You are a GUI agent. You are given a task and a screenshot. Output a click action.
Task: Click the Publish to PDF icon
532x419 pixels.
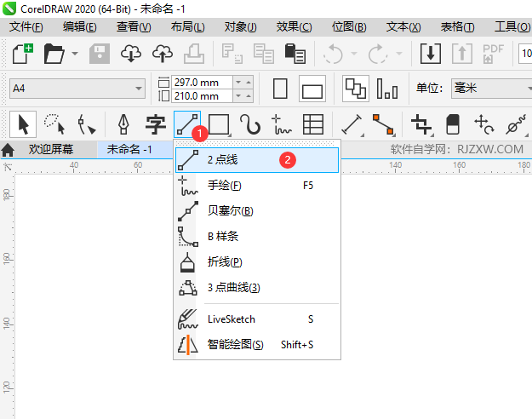(493, 54)
